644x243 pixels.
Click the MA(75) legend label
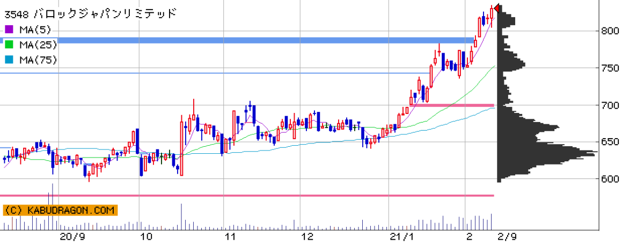38,60
